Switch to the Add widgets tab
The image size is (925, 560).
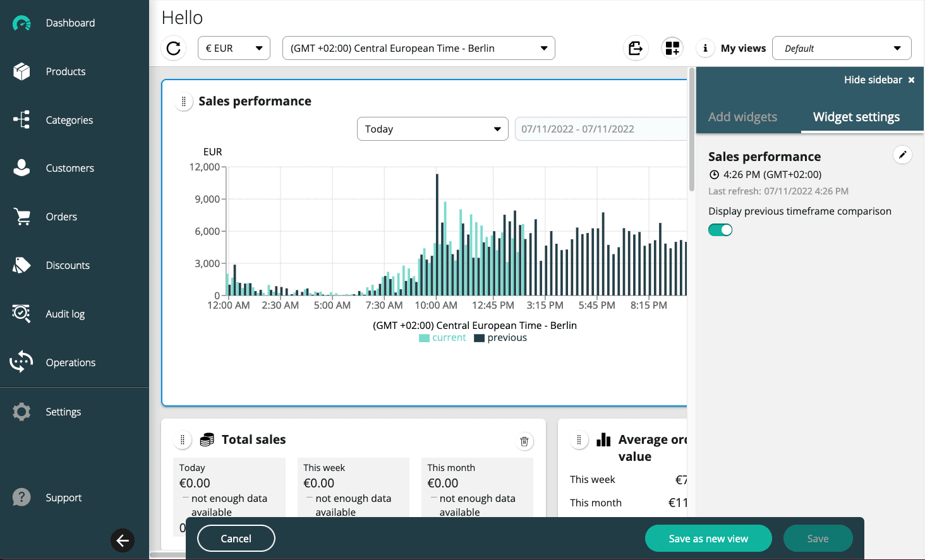pos(743,117)
